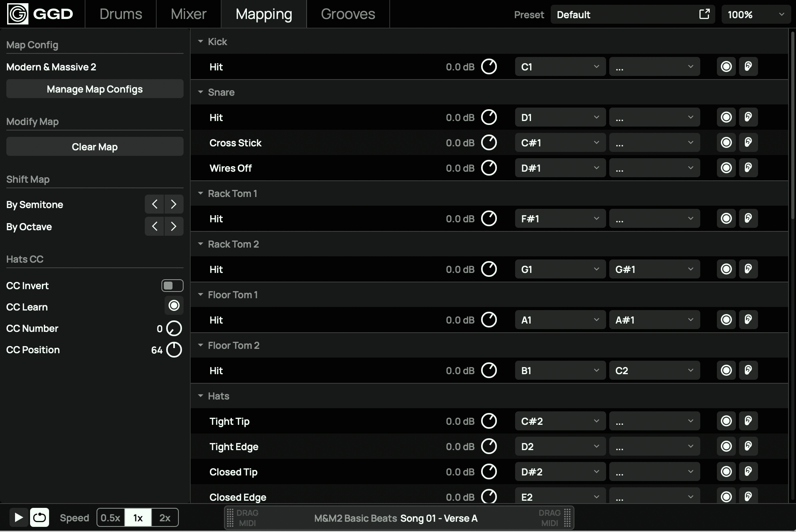Open Floor Tom 1 A#1 secondary note dropdown
This screenshot has width=796, height=532.
coord(654,320)
